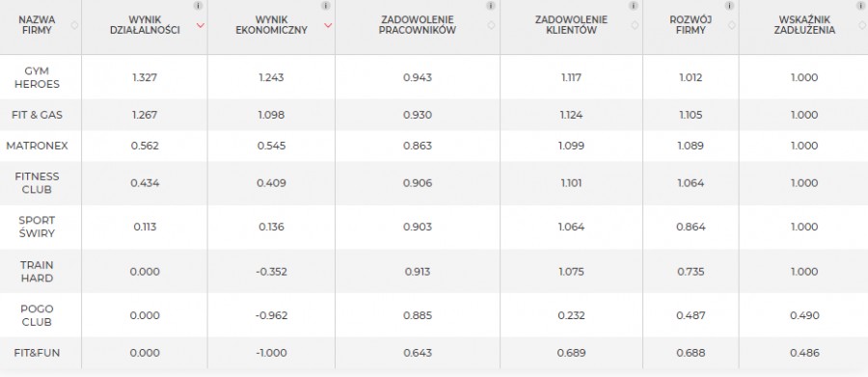Open the FIT & GAS company row
The height and width of the screenshot is (377, 868).
[x=434, y=115]
